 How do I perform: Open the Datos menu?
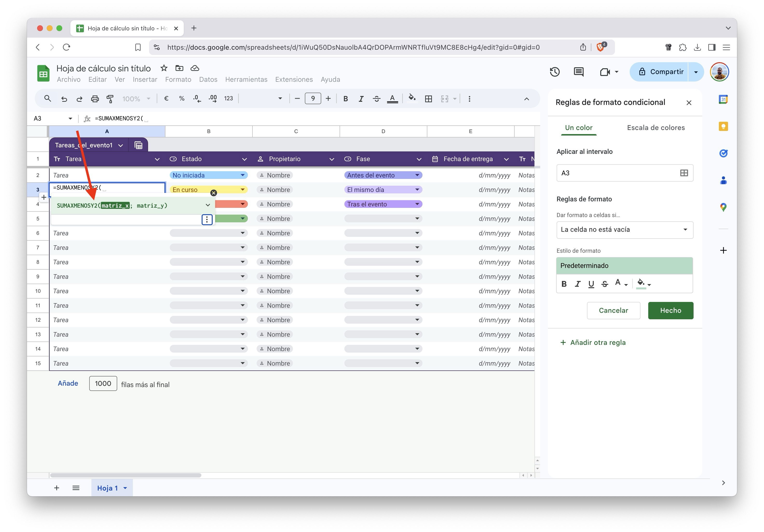[x=208, y=80]
